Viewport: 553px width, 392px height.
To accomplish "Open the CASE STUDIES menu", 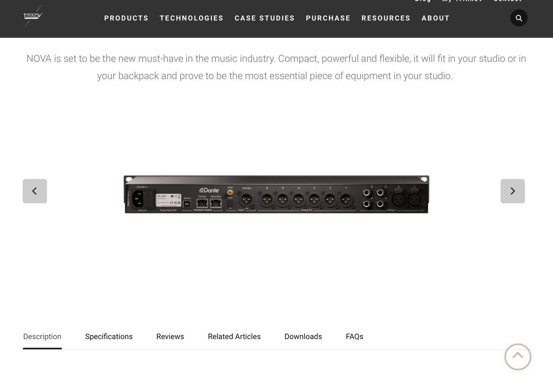I will click(x=265, y=18).
